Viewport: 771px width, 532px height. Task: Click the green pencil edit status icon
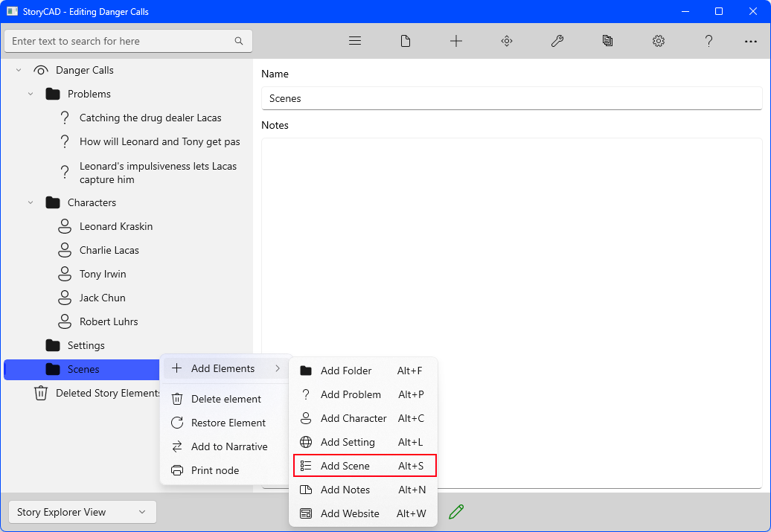click(456, 511)
